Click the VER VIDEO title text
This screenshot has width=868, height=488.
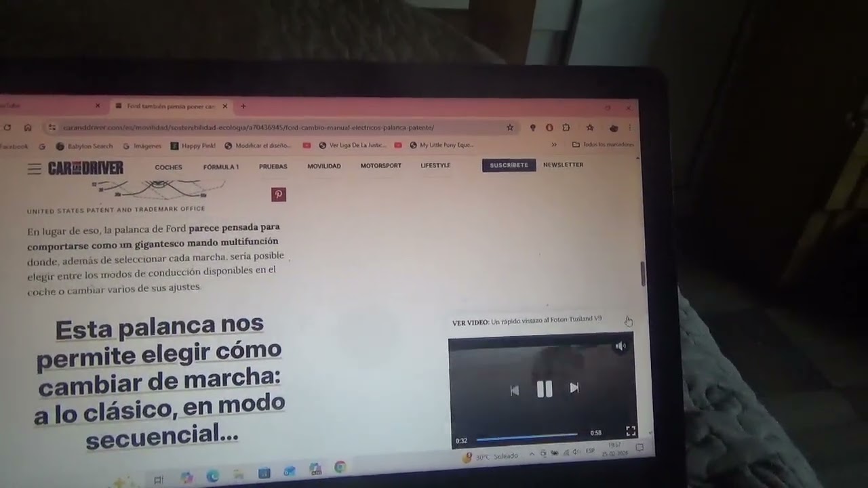pos(527,321)
